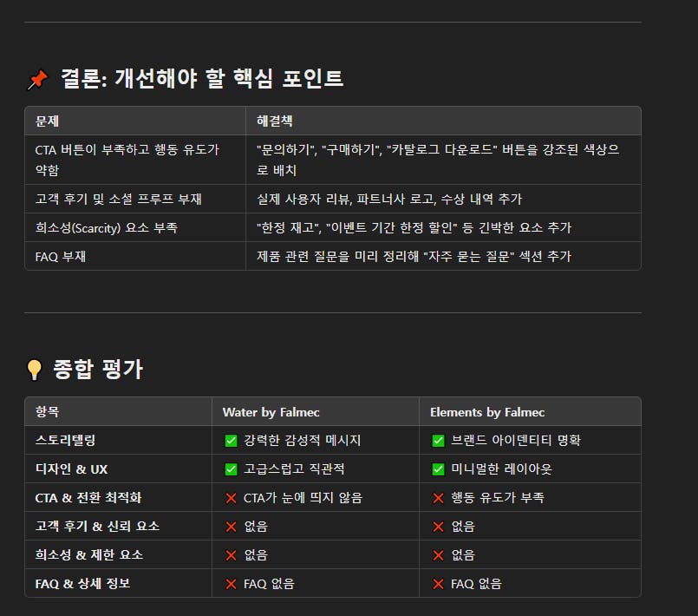Select the heading 결론: 개선해야 할 핵심 포인트
This screenshot has width=698, height=616.
point(202,79)
